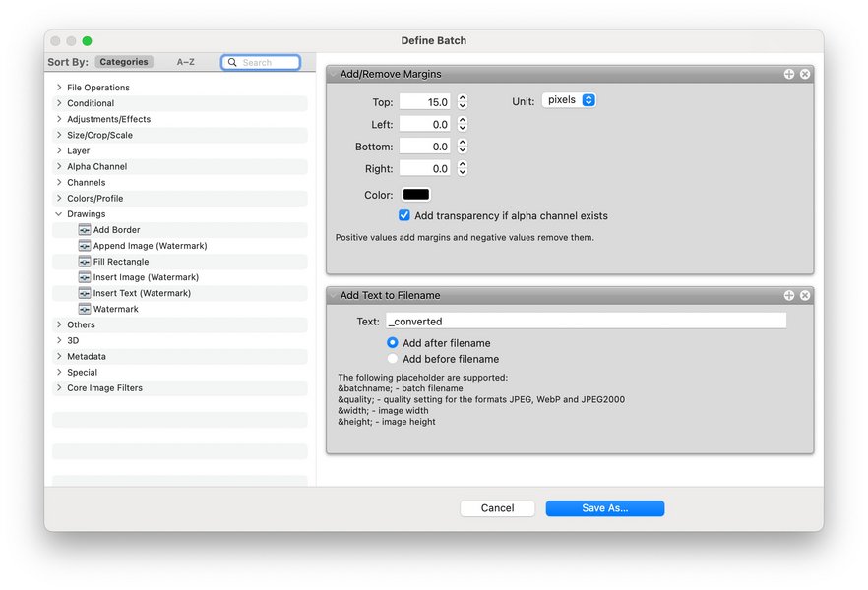868x590 pixels.
Task: Select the Watermark action icon
Action: coord(86,308)
